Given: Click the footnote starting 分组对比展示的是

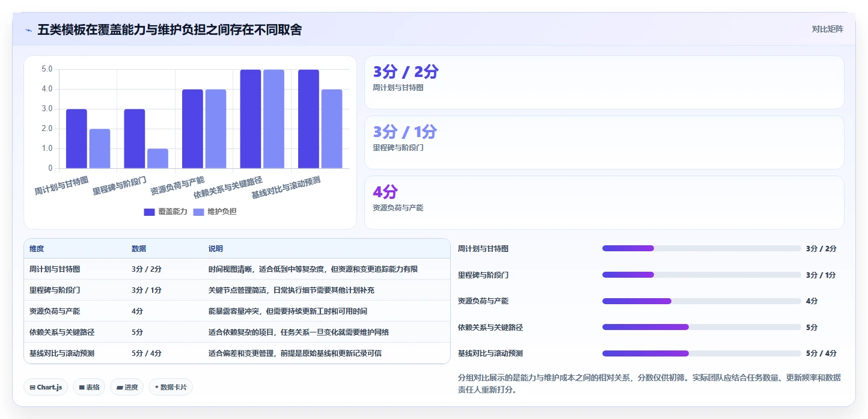Looking at the screenshot, I should coord(649,384).
